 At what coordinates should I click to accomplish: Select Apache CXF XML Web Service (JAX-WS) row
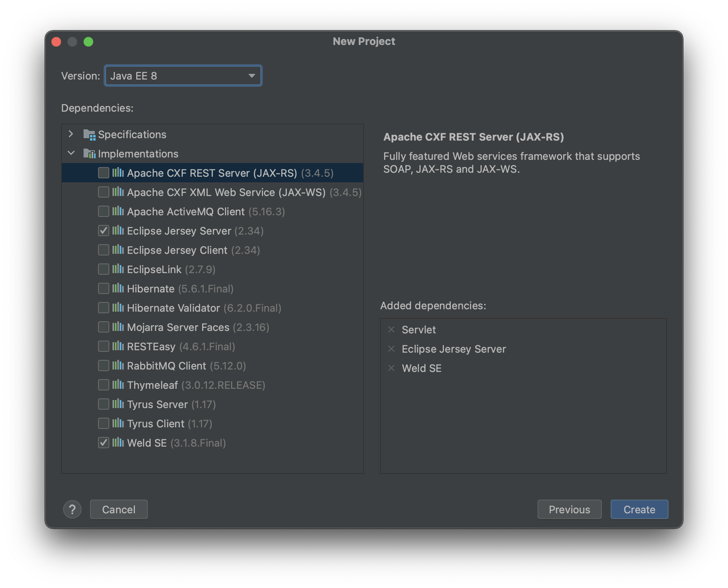(x=213, y=192)
